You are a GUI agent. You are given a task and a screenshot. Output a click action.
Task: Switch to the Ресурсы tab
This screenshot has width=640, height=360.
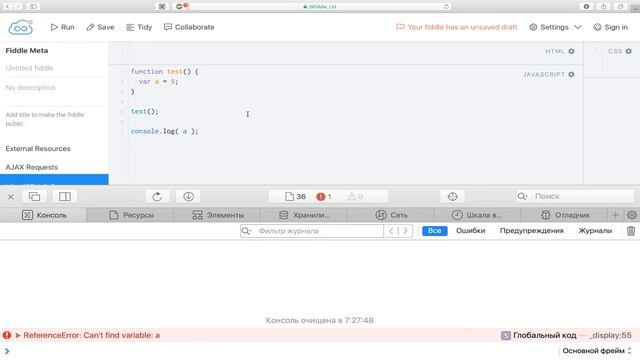pos(130,215)
